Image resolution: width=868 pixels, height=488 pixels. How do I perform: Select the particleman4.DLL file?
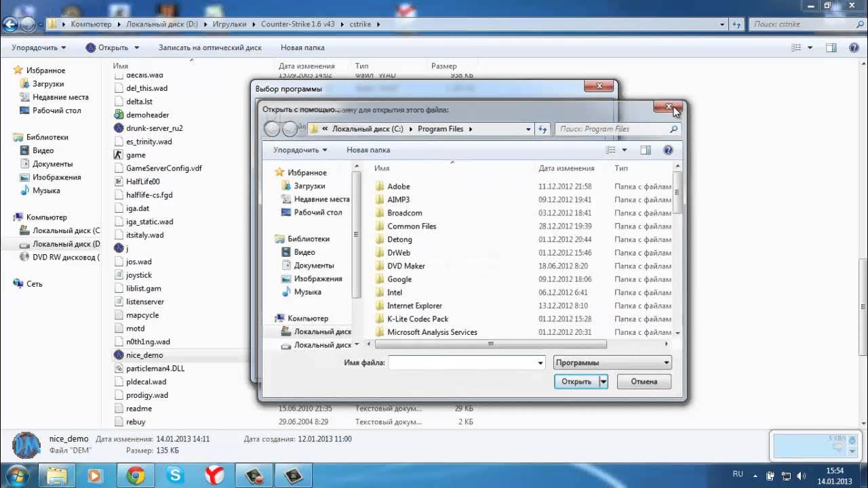coord(155,369)
